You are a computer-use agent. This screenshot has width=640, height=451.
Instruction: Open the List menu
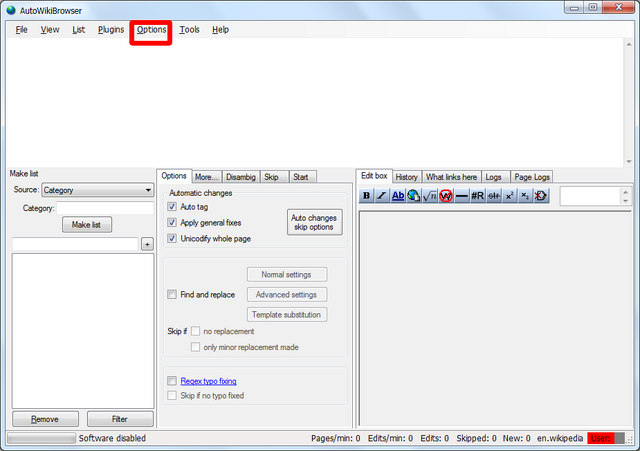tap(78, 30)
